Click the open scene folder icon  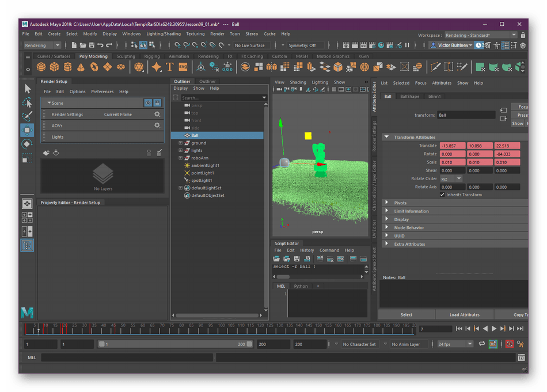(83, 45)
